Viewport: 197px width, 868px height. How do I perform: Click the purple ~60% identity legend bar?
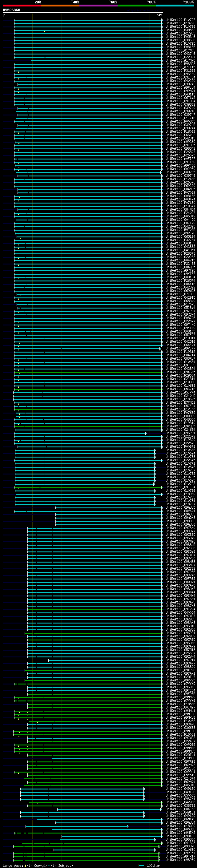pyautogui.click(x=98, y=6)
